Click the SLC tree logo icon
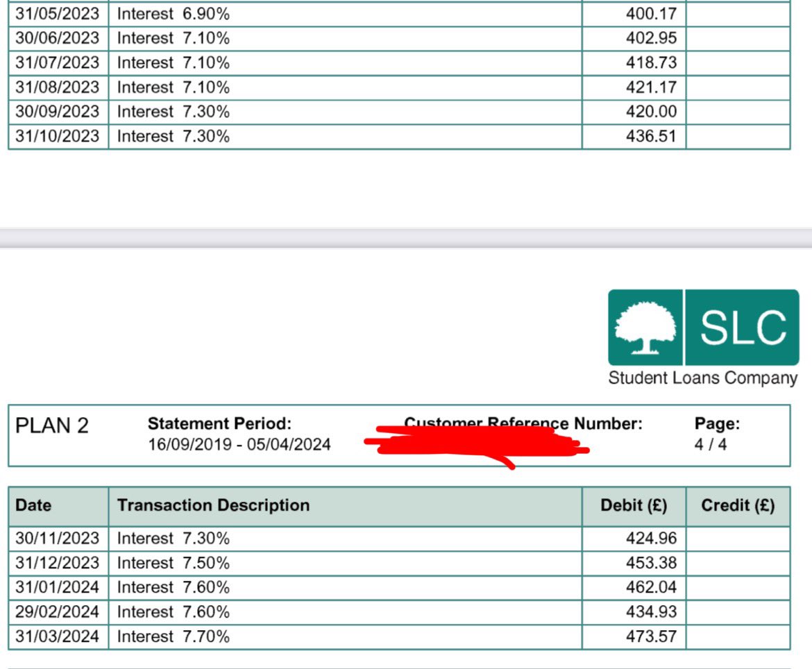 pos(645,328)
